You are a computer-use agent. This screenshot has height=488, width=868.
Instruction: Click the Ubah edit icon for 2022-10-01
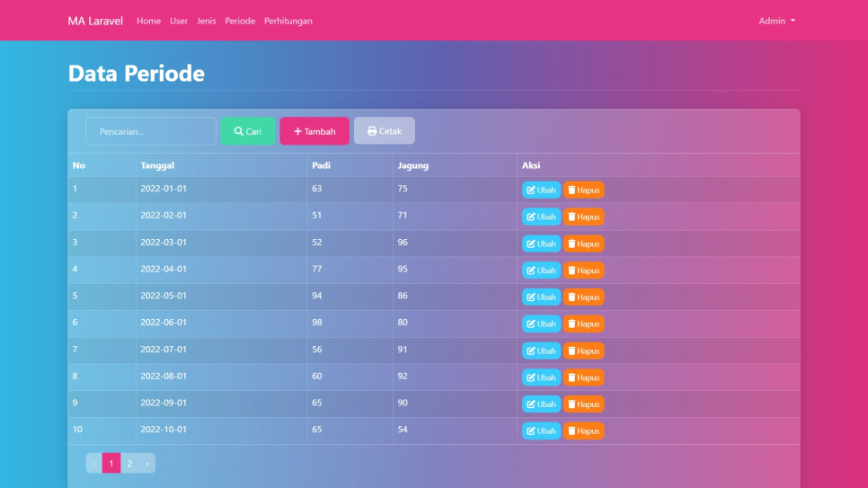[x=531, y=431]
